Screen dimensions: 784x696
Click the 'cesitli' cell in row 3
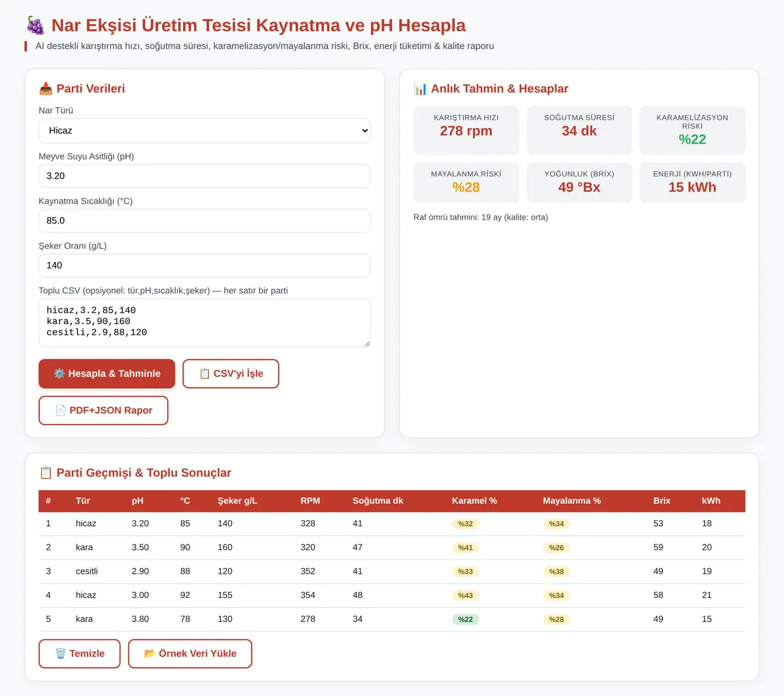(87, 572)
